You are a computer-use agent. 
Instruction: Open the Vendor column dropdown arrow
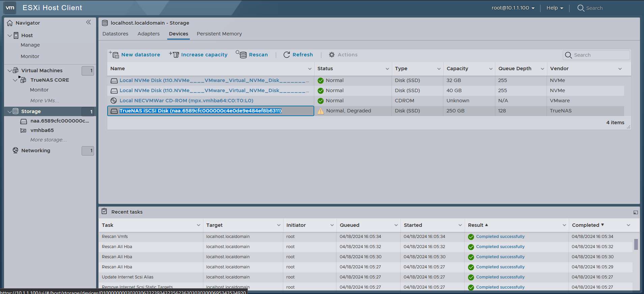[x=620, y=69]
